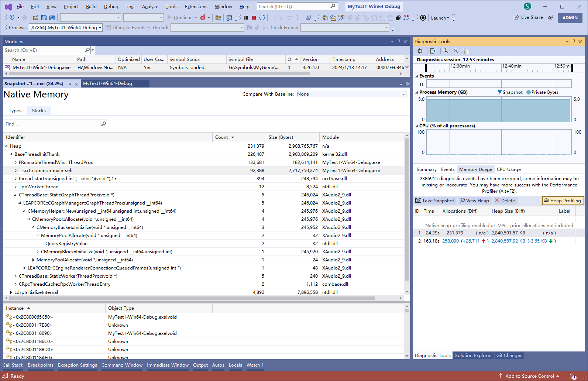Open the Solution Explorer tab
The width and height of the screenshot is (588, 381).
point(473,355)
